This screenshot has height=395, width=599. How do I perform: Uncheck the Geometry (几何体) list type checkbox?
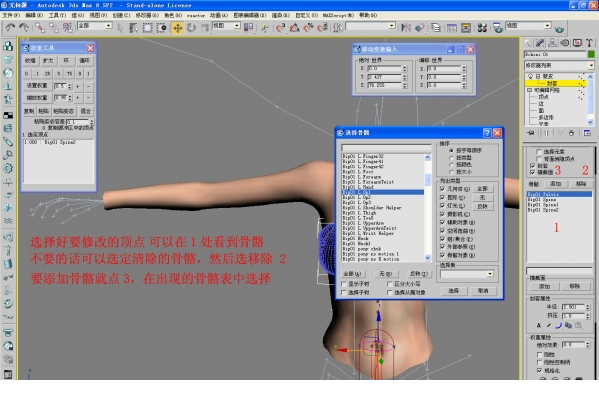click(442, 189)
